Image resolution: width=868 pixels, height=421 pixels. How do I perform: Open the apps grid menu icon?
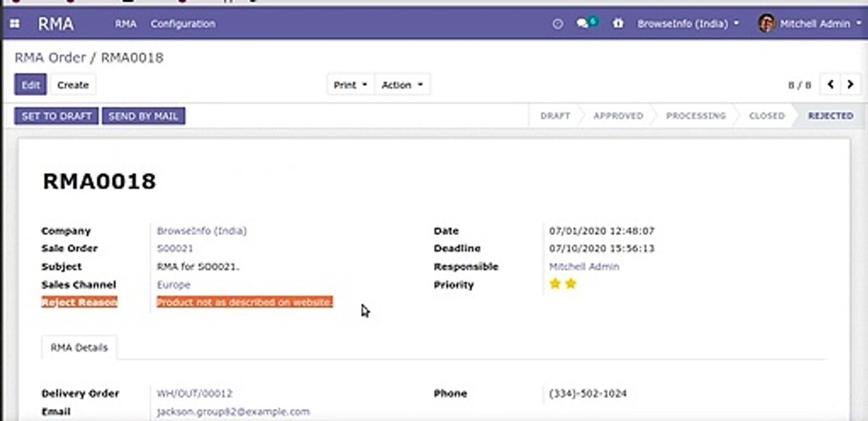tap(15, 24)
